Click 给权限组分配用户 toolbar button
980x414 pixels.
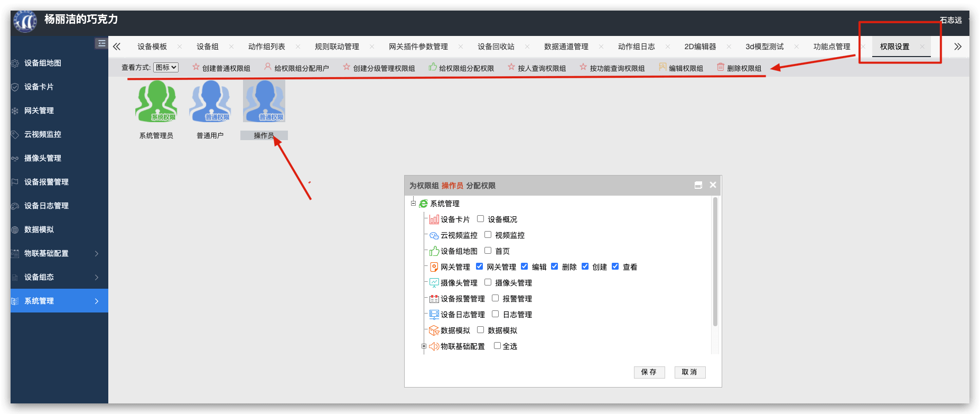point(296,68)
